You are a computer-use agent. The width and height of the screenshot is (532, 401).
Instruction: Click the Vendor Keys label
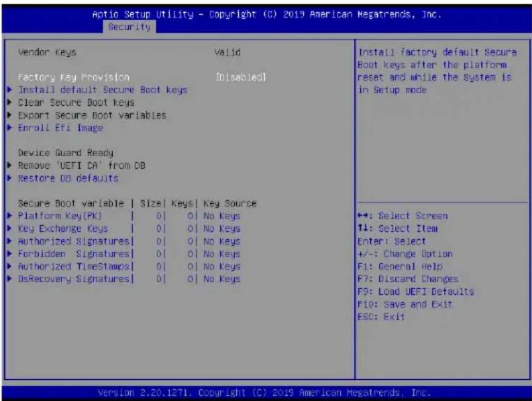click(47, 52)
